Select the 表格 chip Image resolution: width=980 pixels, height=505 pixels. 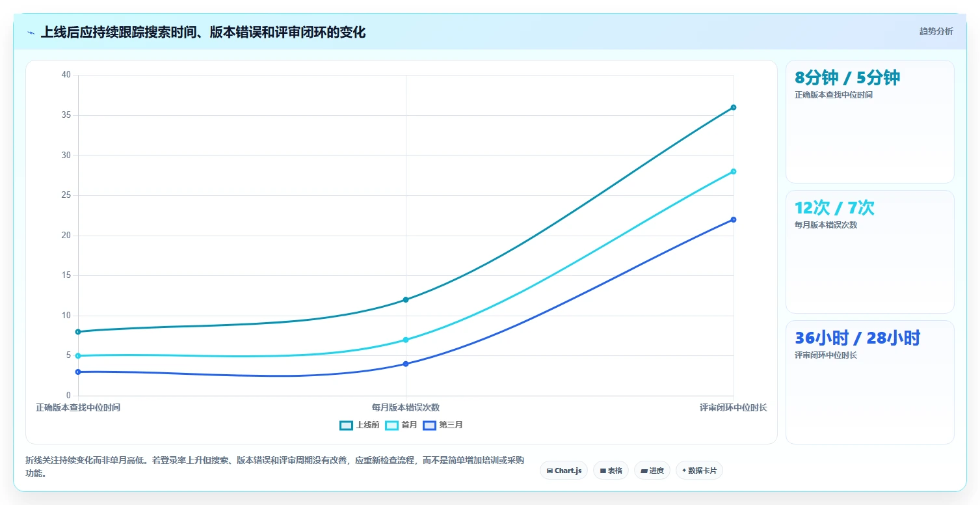(611, 471)
